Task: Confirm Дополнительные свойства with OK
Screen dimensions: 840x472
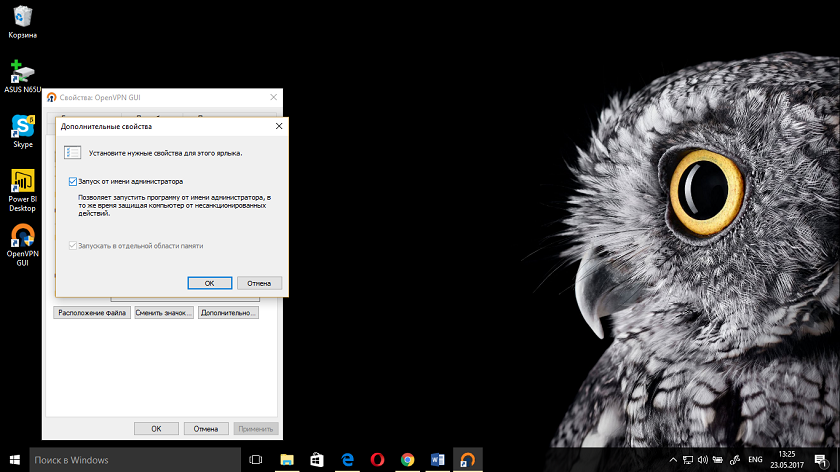Action: point(209,283)
